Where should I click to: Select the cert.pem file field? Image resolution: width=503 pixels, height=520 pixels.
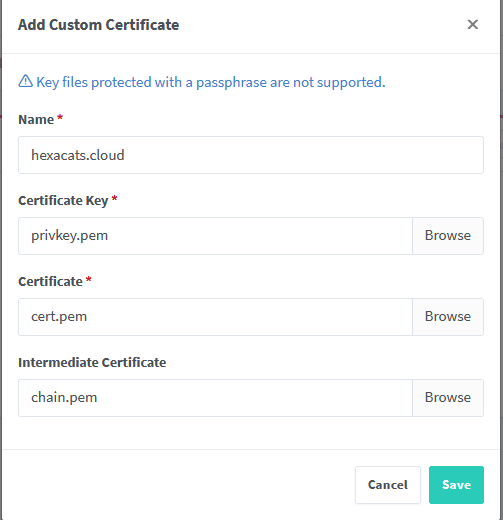click(x=215, y=317)
